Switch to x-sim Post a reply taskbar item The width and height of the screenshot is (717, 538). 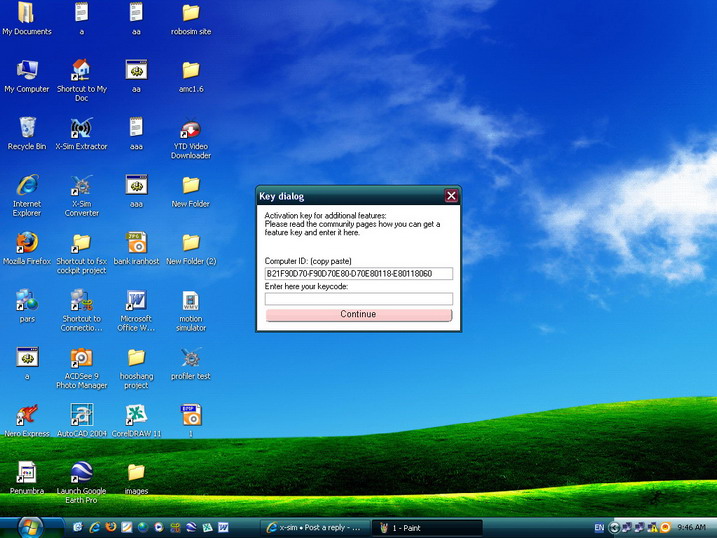313,527
